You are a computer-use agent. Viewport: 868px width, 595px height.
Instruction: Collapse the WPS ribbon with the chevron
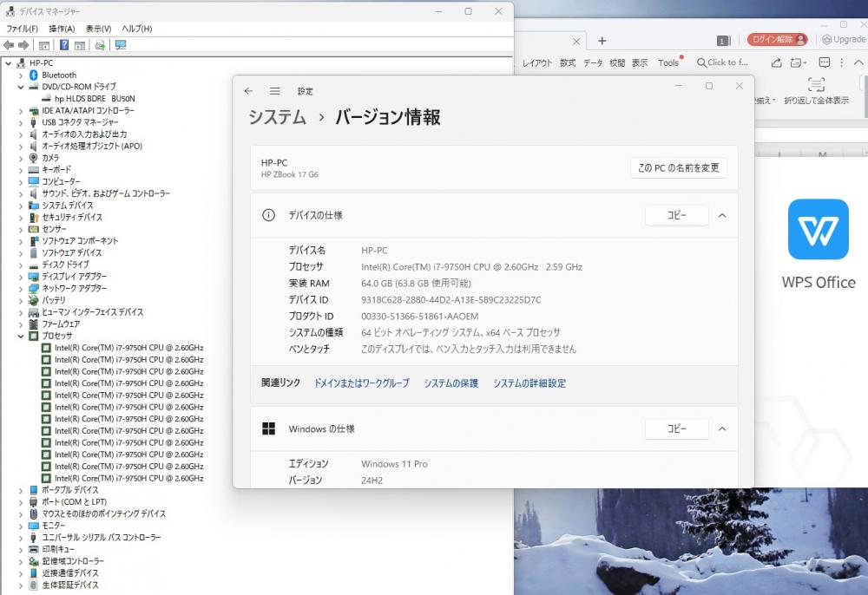[858, 62]
